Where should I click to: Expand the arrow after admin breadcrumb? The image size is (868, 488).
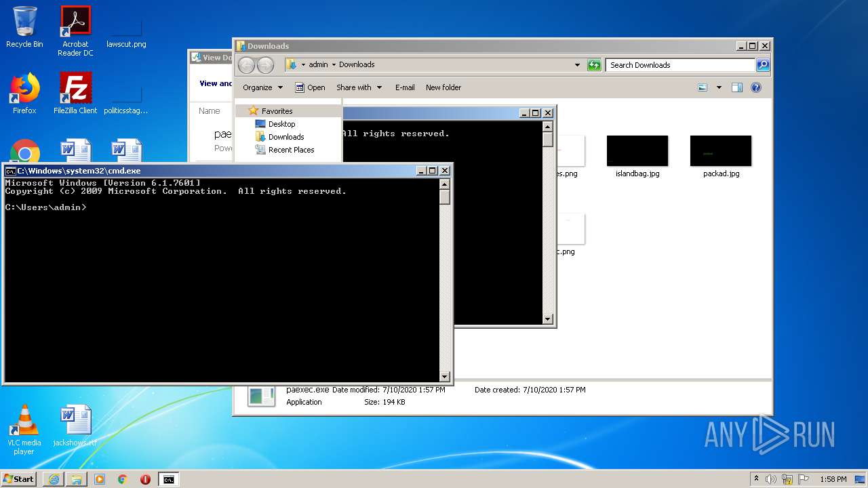coord(334,65)
